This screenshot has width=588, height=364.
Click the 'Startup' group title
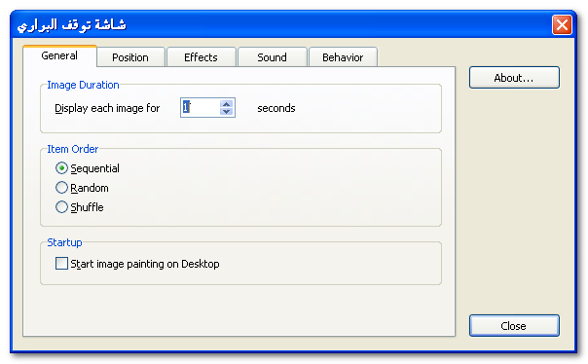coord(64,242)
